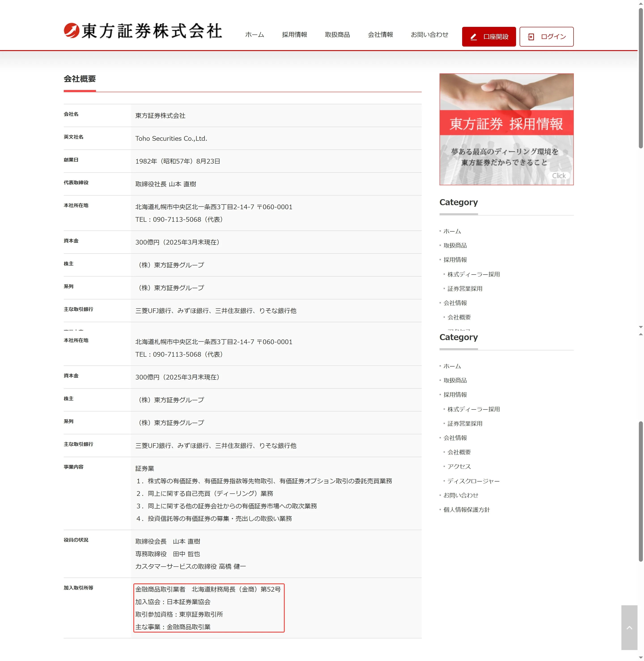
Task: Open 採用情報 in the top navigation bar
Action: (x=294, y=34)
